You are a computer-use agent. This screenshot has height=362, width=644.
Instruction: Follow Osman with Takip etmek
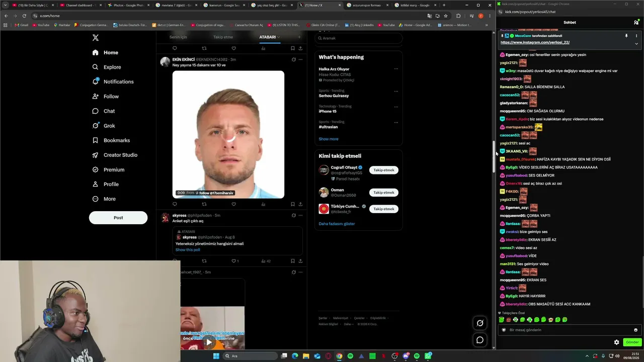tap(384, 193)
